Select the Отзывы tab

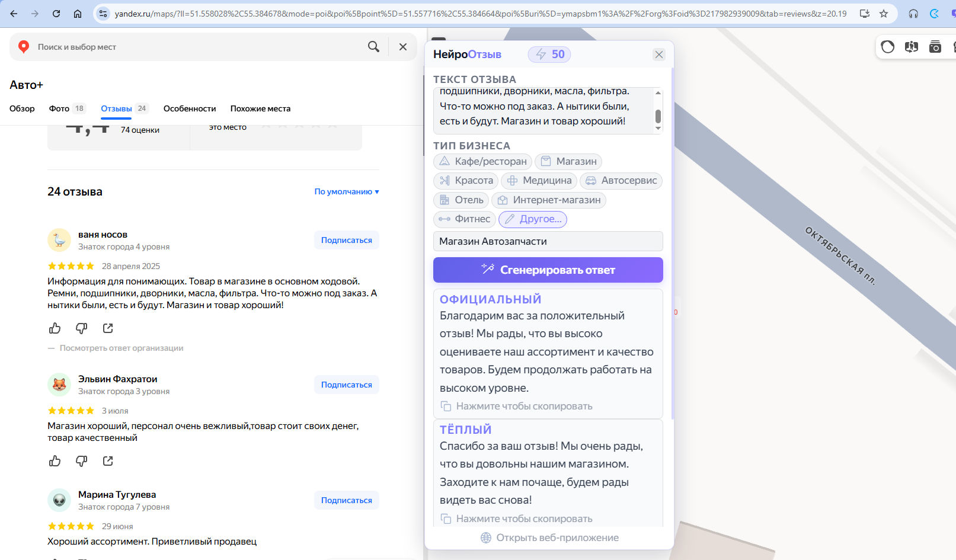[x=124, y=108]
